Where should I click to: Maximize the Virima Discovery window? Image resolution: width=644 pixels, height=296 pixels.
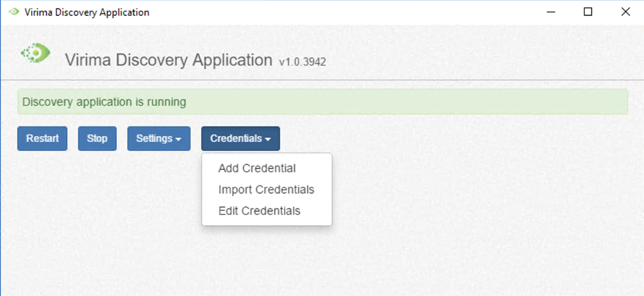click(x=588, y=12)
